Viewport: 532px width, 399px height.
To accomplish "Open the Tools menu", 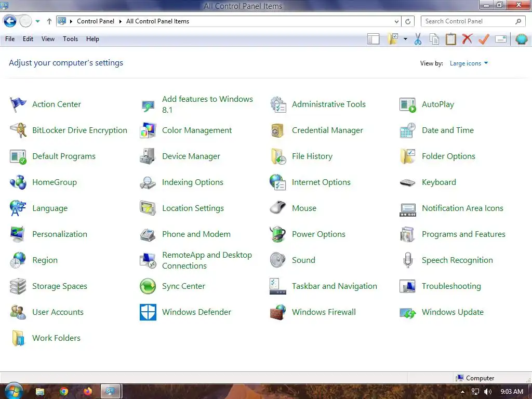I will tap(70, 39).
